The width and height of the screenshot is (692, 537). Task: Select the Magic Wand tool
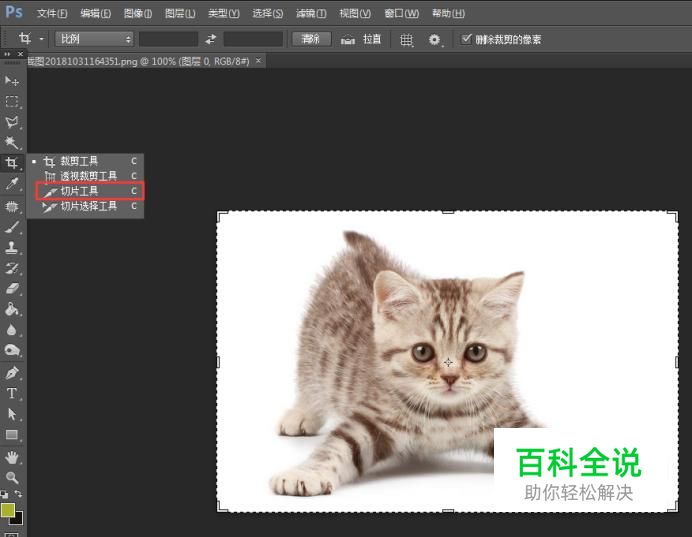point(12,143)
